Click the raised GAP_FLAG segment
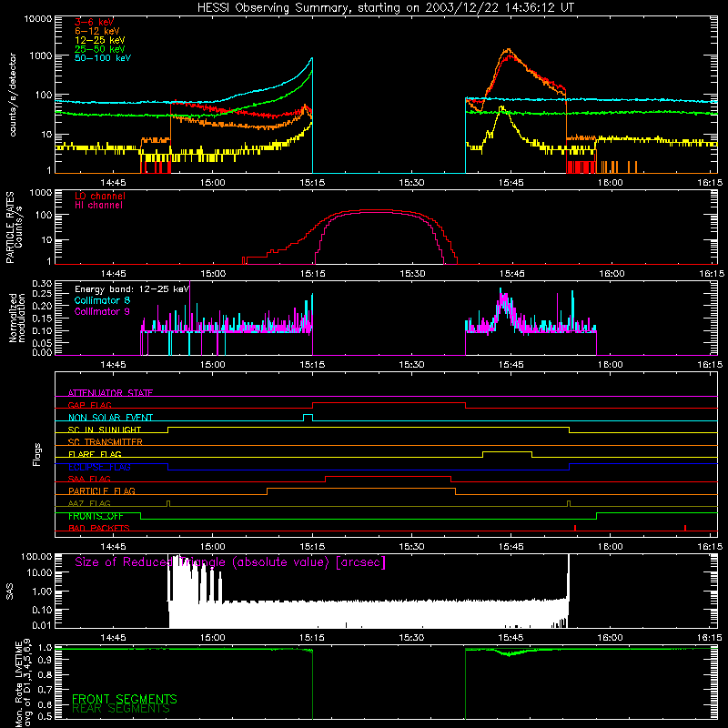The height and width of the screenshot is (728, 728). (x=389, y=403)
